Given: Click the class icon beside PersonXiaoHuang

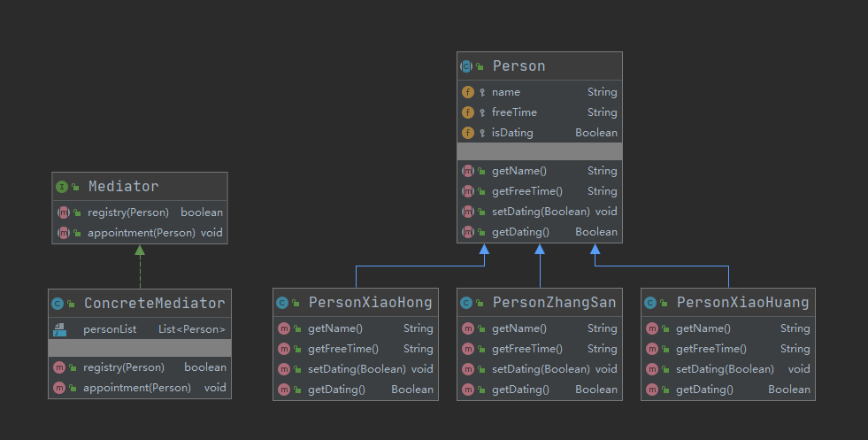Looking at the screenshot, I should [x=650, y=303].
